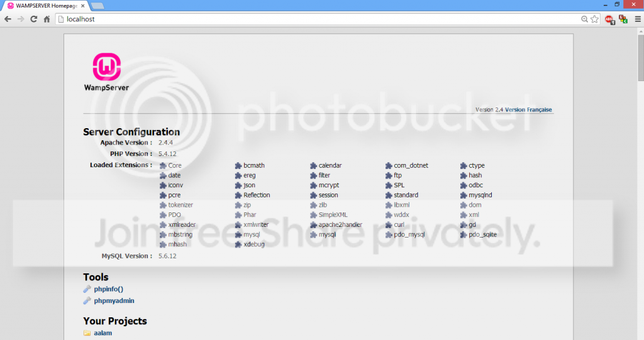Click the date extension name
The height and width of the screenshot is (340, 644).
point(174,175)
